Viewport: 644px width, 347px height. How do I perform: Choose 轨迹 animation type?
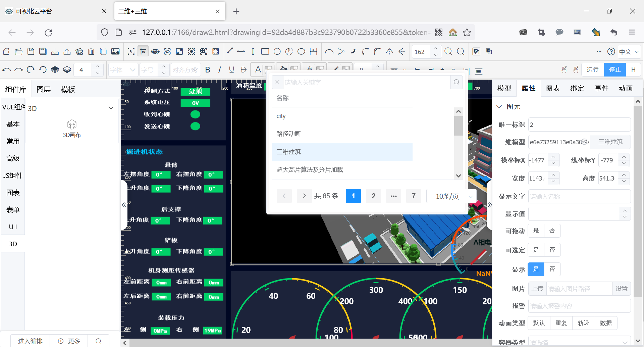(x=584, y=323)
